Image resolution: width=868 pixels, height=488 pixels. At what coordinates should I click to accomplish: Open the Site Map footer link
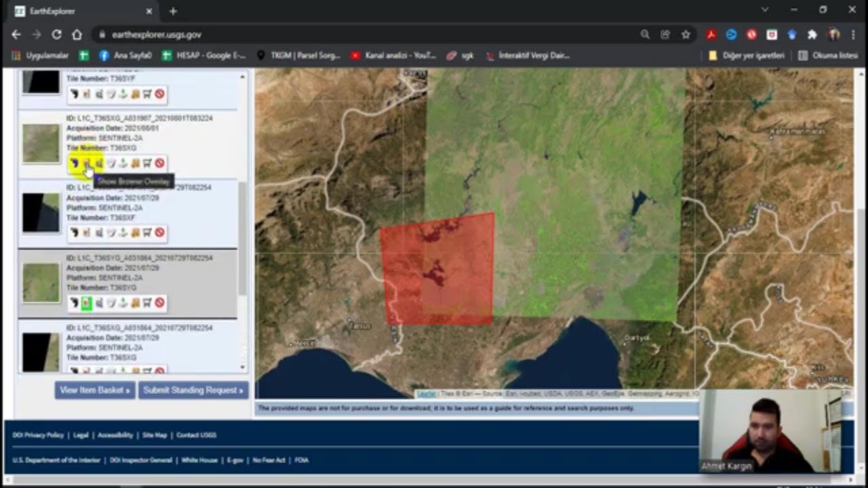pos(155,435)
